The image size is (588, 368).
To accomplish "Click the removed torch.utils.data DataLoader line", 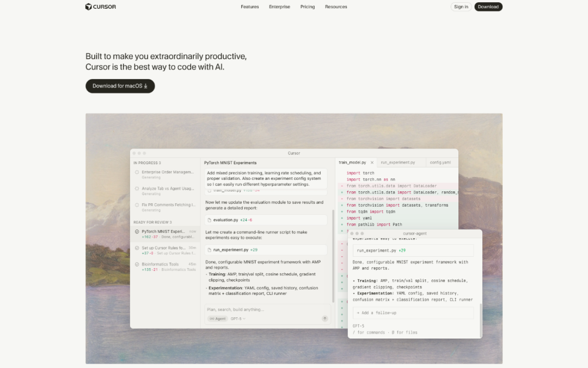I will [x=391, y=186].
